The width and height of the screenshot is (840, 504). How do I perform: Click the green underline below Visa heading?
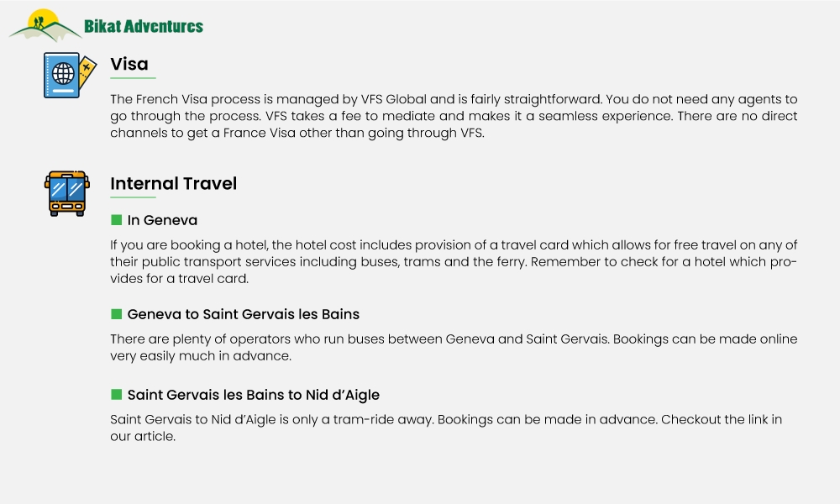point(133,78)
